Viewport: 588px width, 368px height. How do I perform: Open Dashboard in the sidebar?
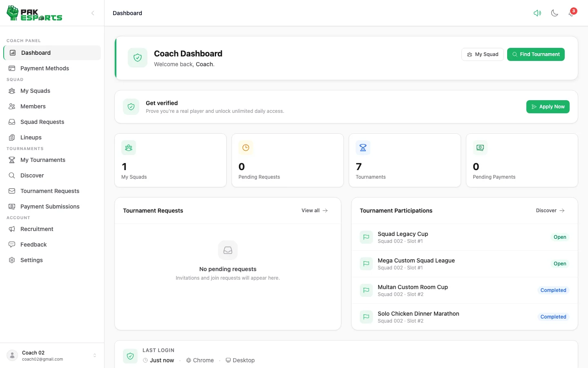52,53
